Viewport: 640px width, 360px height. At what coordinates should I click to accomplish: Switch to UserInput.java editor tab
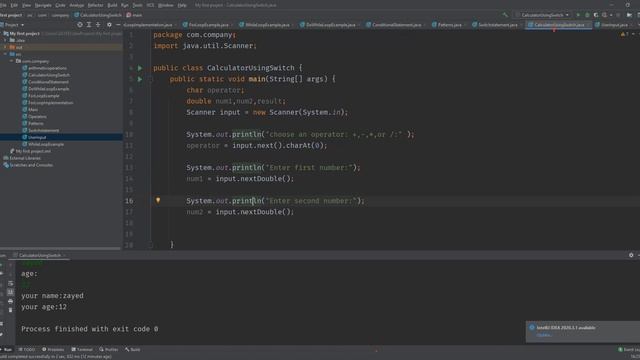pyautogui.click(x=613, y=25)
